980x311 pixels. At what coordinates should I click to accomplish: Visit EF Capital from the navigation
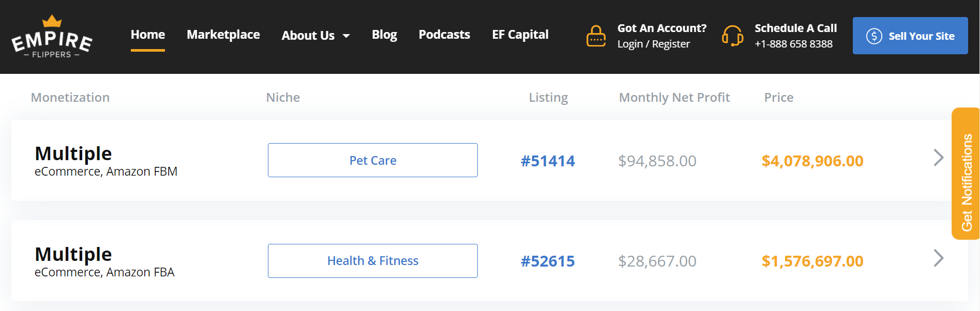click(520, 35)
